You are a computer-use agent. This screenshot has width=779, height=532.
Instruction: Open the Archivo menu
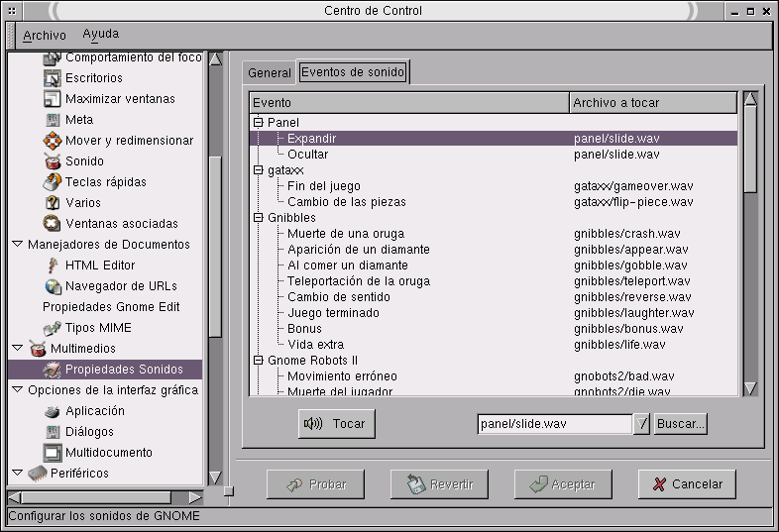(x=45, y=36)
